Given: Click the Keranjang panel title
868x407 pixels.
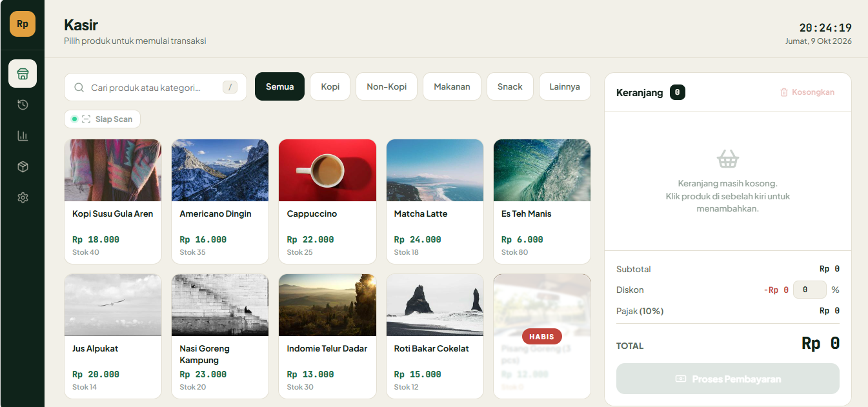Looking at the screenshot, I should [640, 92].
